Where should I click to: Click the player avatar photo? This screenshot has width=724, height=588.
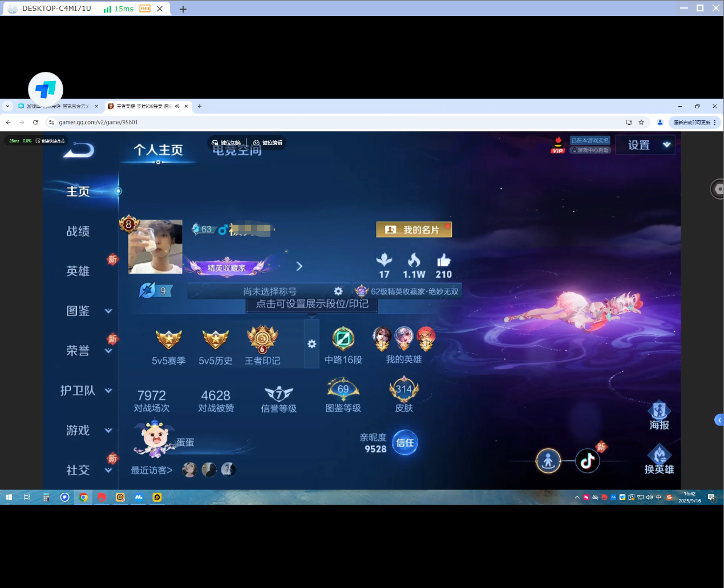tap(155, 246)
